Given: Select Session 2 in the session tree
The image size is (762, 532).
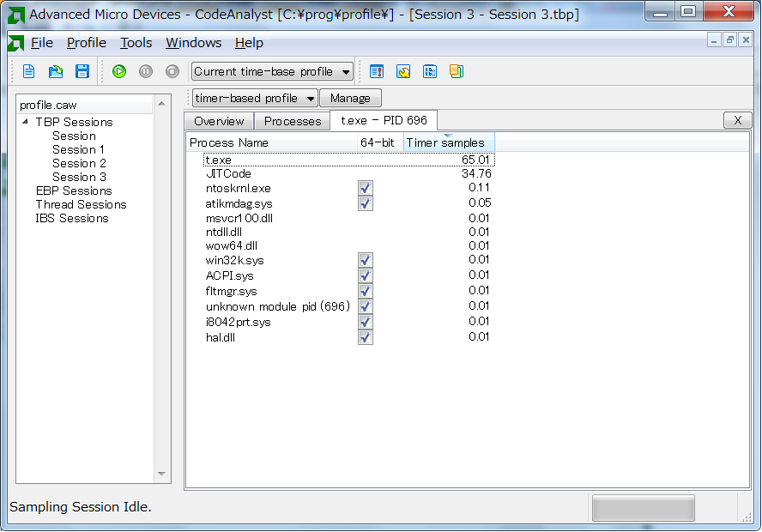Looking at the screenshot, I should (x=79, y=162).
